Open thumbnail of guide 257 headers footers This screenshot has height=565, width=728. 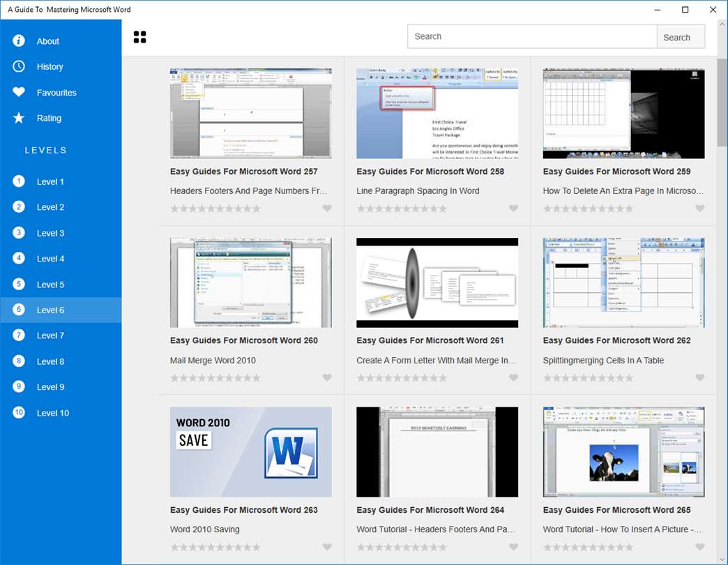[251, 114]
